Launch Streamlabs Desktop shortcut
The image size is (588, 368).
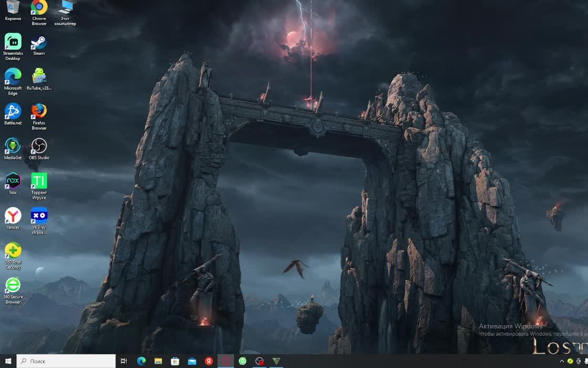point(13,47)
